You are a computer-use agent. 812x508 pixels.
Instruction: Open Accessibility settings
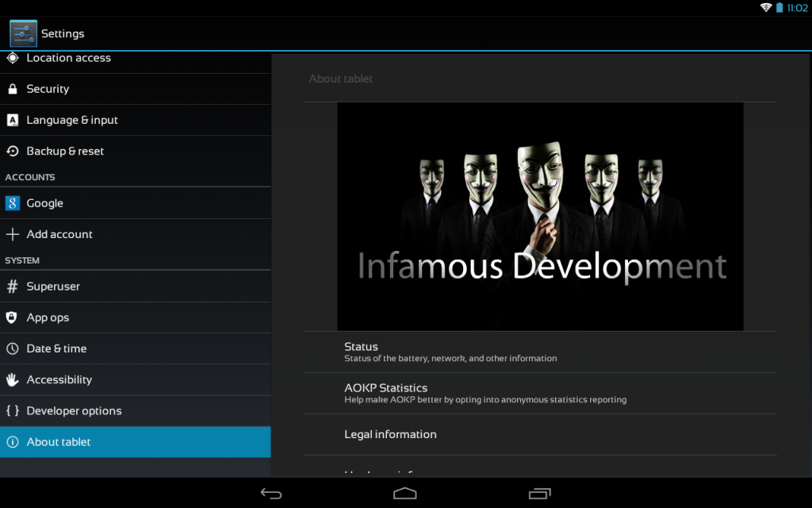point(135,379)
